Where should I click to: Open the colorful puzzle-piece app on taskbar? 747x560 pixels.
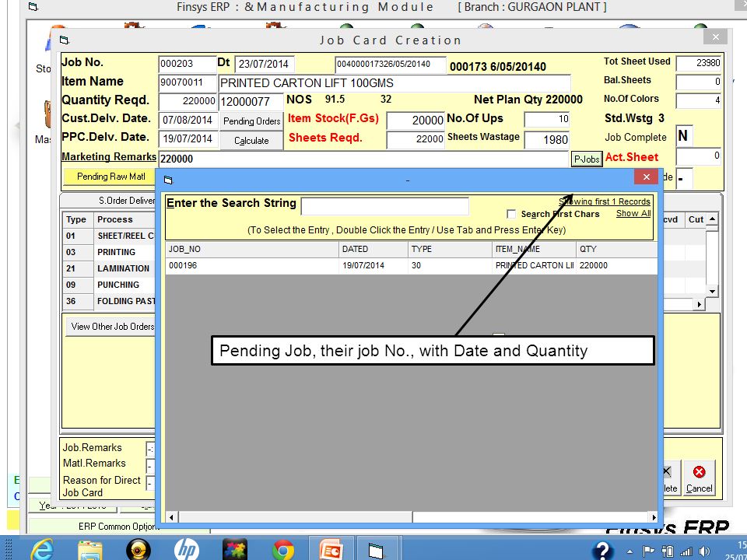coord(234,550)
